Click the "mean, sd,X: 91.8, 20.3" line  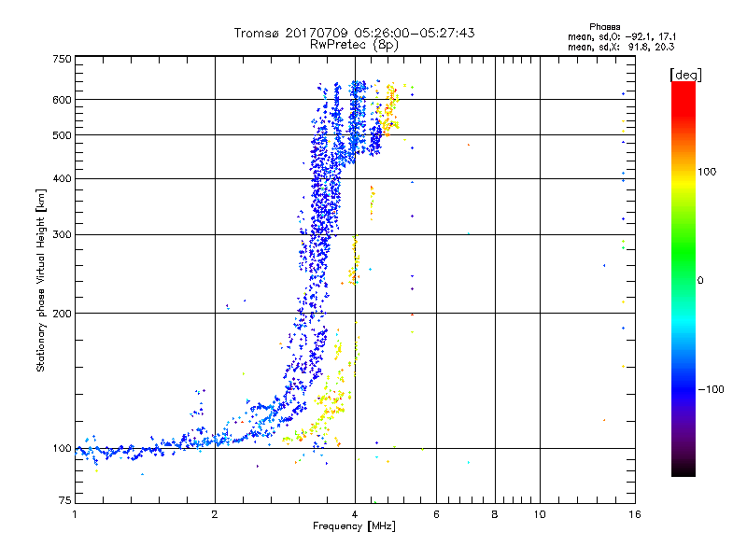point(621,47)
